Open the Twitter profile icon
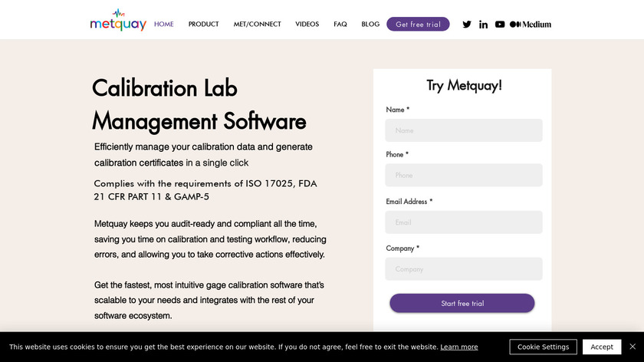Viewport: 644px width, 362px height. (x=467, y=25)
